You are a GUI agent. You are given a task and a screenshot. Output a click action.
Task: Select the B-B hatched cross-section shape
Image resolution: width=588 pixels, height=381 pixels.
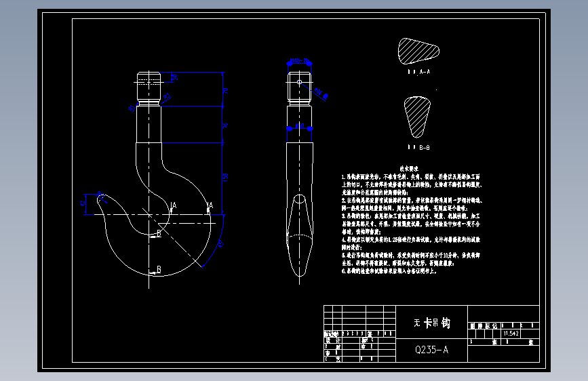click(x=417, y=117)
